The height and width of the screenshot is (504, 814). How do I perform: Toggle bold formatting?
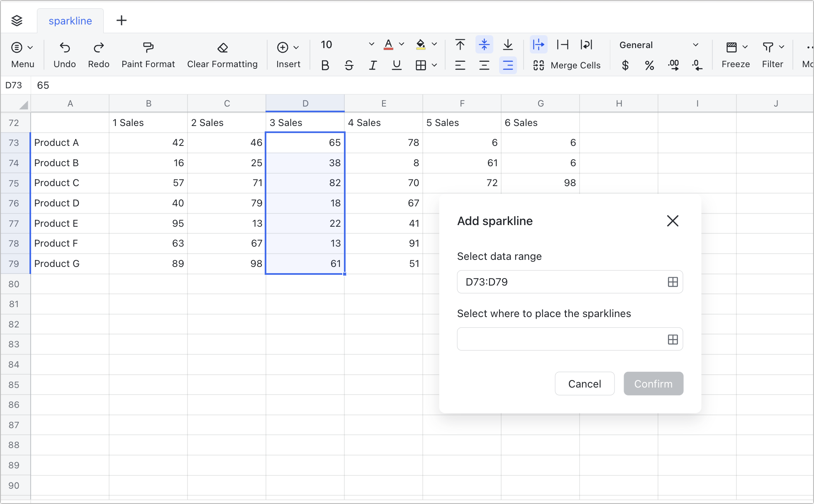pos(325,65)
